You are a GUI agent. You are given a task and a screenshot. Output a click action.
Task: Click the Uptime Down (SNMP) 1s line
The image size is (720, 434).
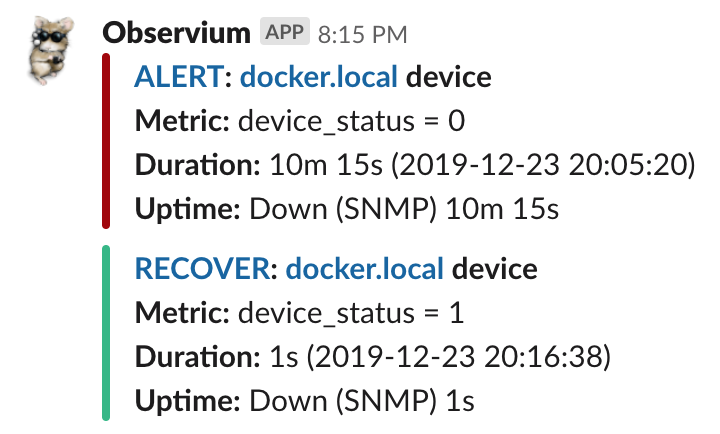(304, 401)
